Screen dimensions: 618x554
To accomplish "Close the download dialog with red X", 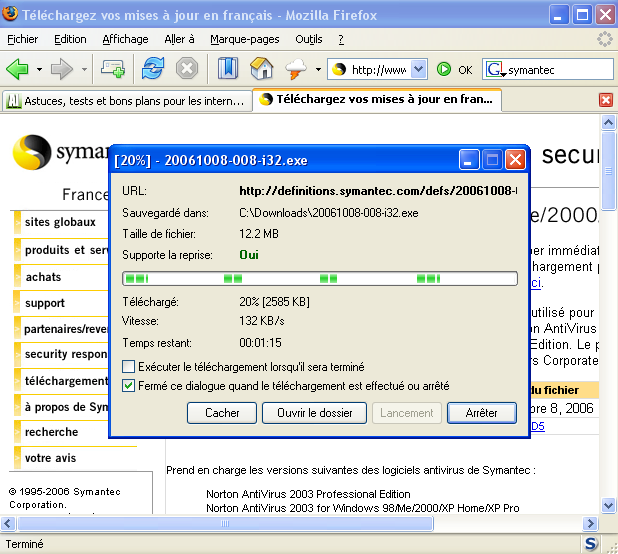I will coord(515,160).
